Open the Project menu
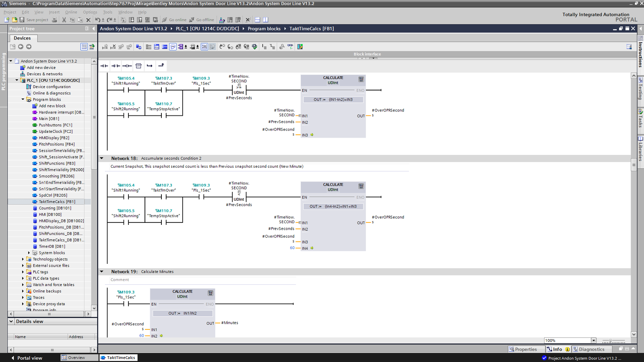Screen dimensions: 644x362 (x=10, y=12)
